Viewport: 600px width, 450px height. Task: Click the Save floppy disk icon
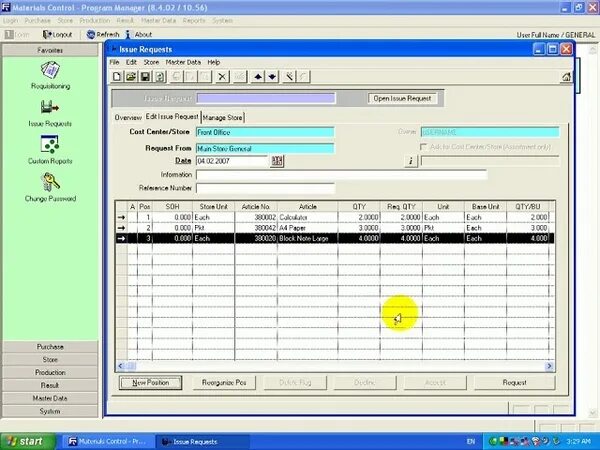tap(145, 77)
